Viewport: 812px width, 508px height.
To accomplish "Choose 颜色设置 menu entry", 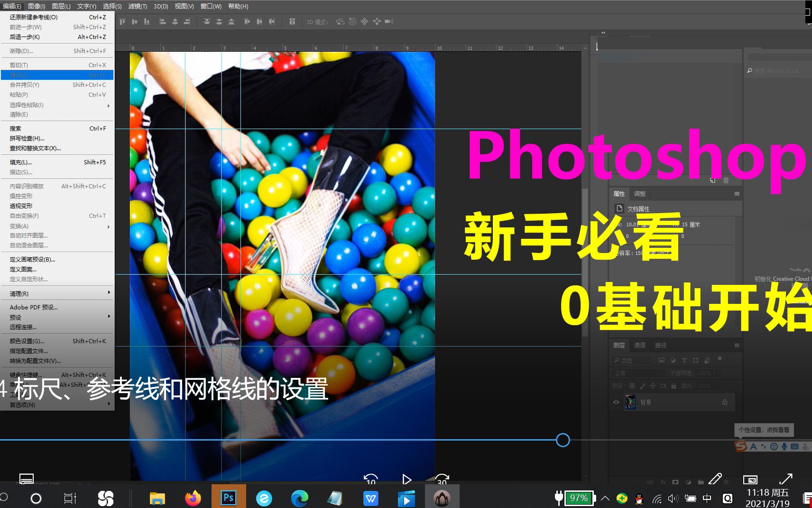I will tap(57, 341).
